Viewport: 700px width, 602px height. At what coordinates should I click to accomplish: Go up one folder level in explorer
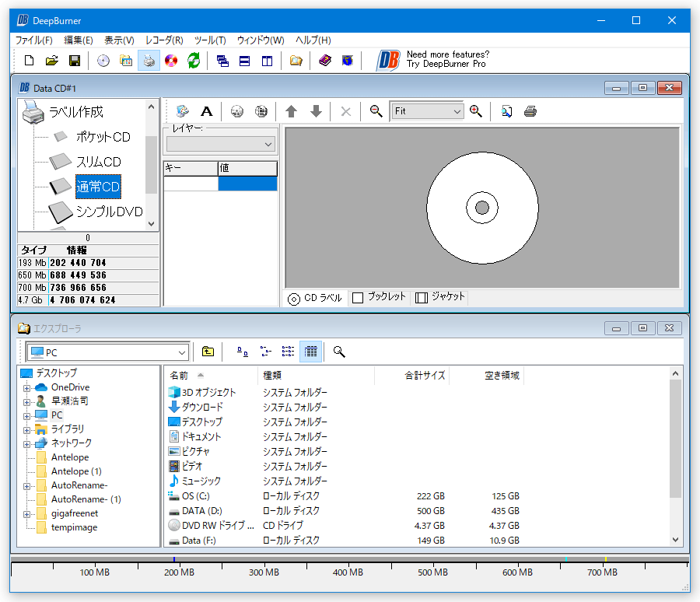pos(208,352)
